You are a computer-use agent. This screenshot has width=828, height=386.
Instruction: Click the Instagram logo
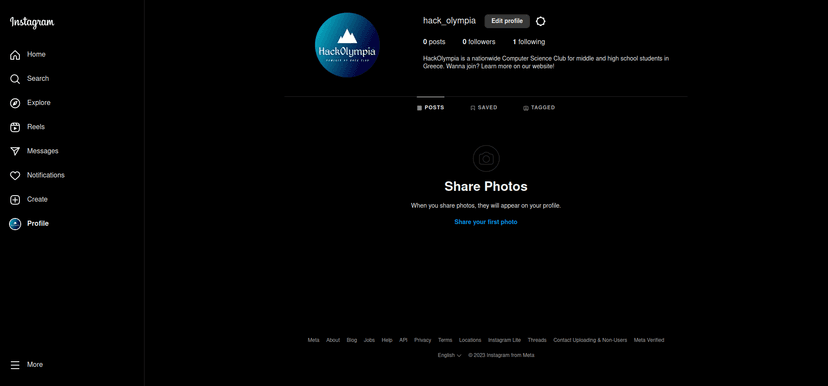32,22
